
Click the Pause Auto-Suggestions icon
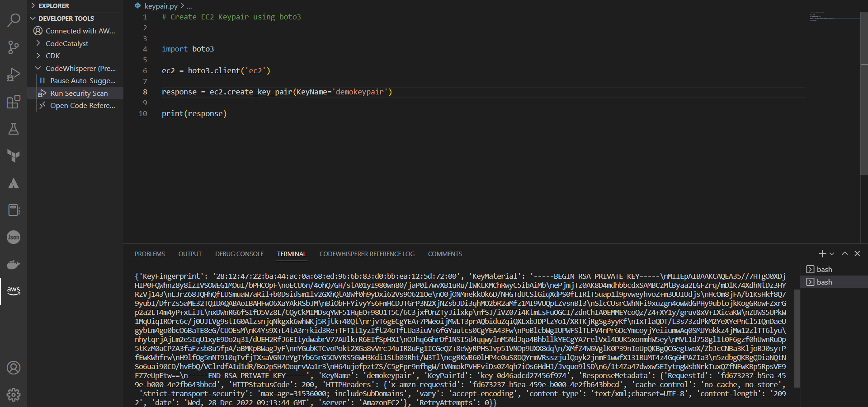click(42, 80)
